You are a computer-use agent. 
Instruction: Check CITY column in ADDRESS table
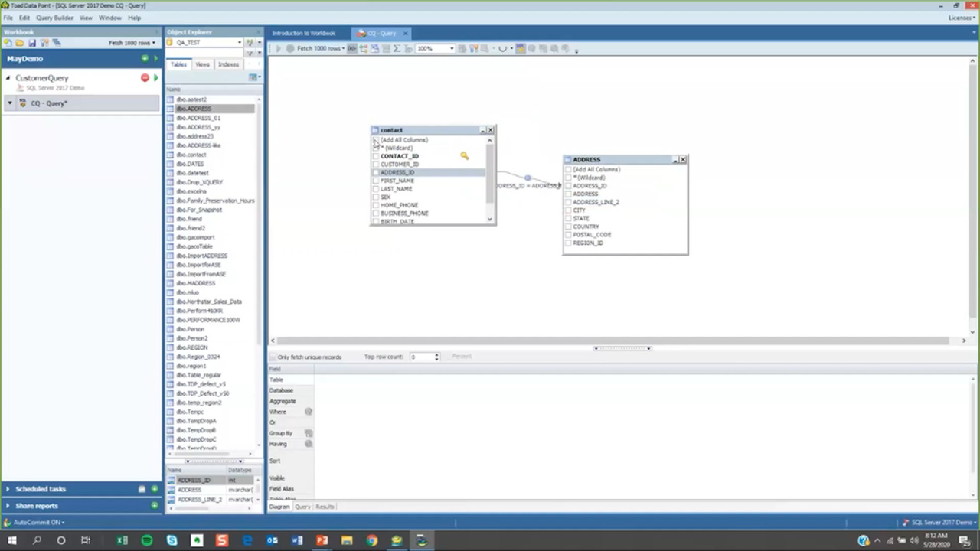pyautogui.click(x=569, y=210)
